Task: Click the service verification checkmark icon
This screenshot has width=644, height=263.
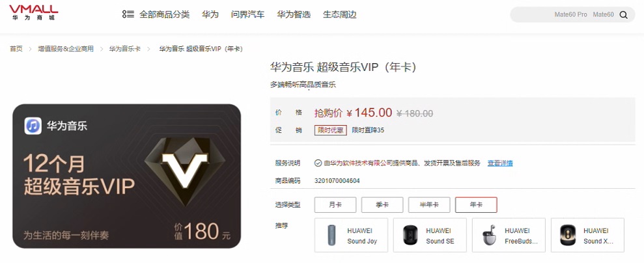Action: [x=318, y=163]
